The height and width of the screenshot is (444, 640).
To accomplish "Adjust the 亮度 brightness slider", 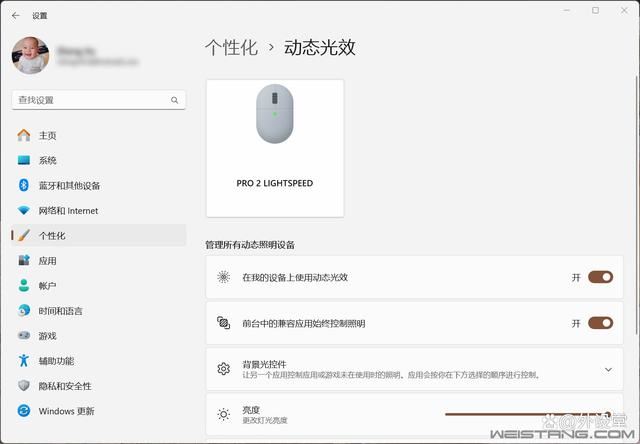I will point(529,414).
